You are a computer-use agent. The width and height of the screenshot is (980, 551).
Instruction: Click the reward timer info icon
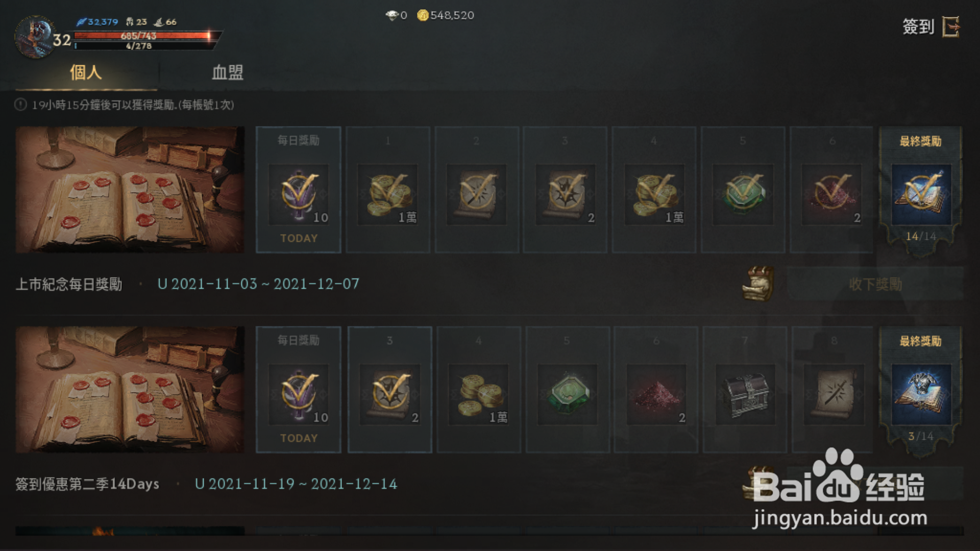tap(20, 105)
